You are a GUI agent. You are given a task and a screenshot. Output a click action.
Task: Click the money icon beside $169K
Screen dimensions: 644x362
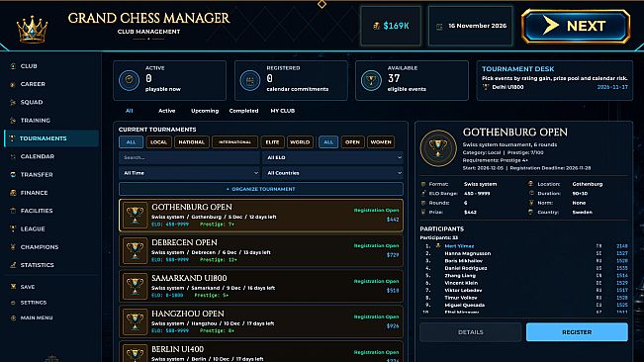[x=376, y=26]
